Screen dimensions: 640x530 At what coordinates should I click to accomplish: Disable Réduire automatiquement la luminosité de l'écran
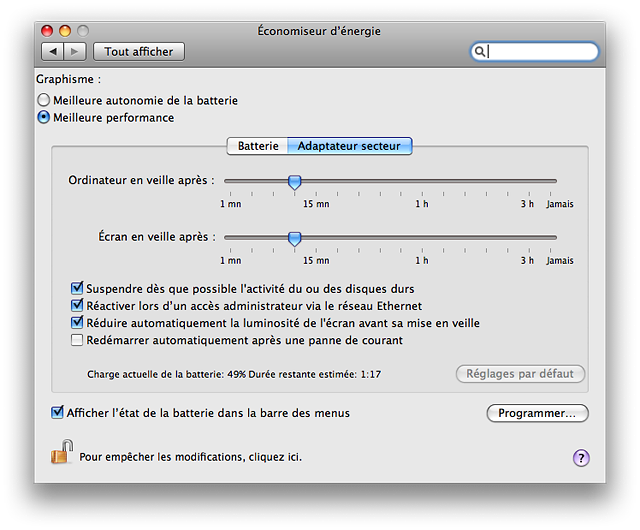click(x=77, y=323)
